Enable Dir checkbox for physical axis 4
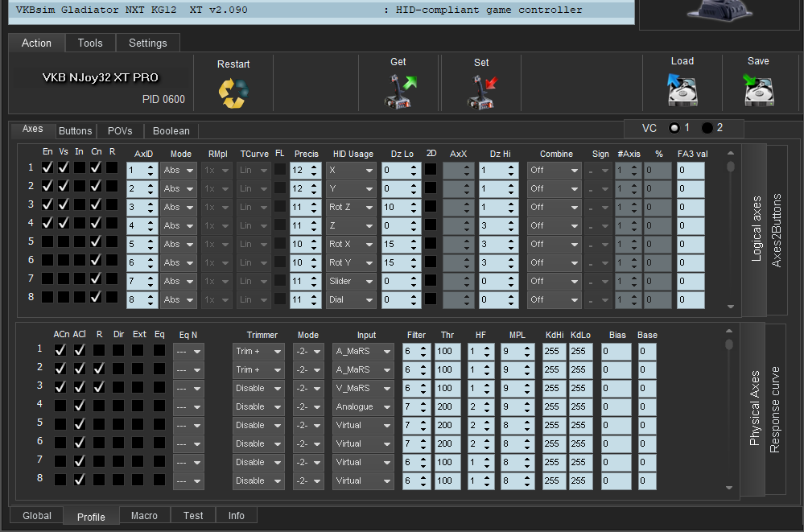The height and width of the screenshot is (532, 804). point(118,406)
